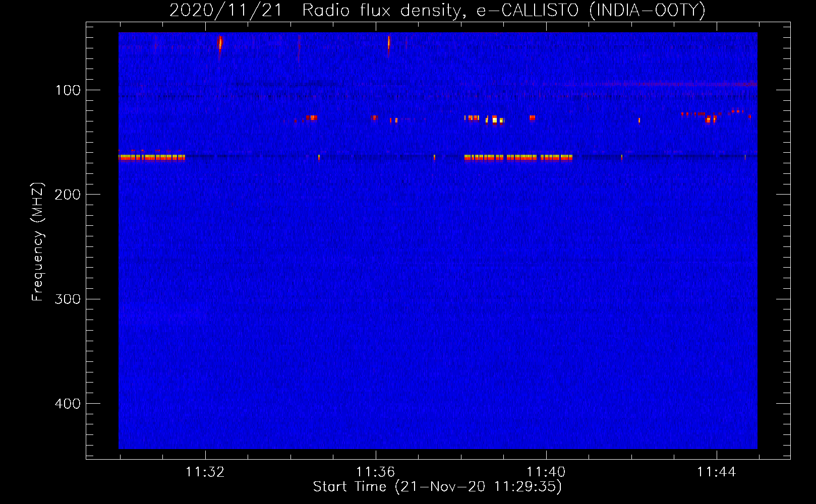Click the 'Start Time (21-Nov-20 11:29:35)' axis label
The image size is (816, 504).
[437, 487]
